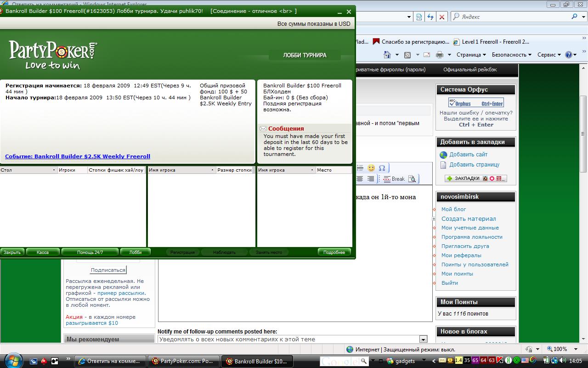Screen dimensions: 588x368
Task: Open the Сервис dropdown menu
Action: [x=549, y=55]
